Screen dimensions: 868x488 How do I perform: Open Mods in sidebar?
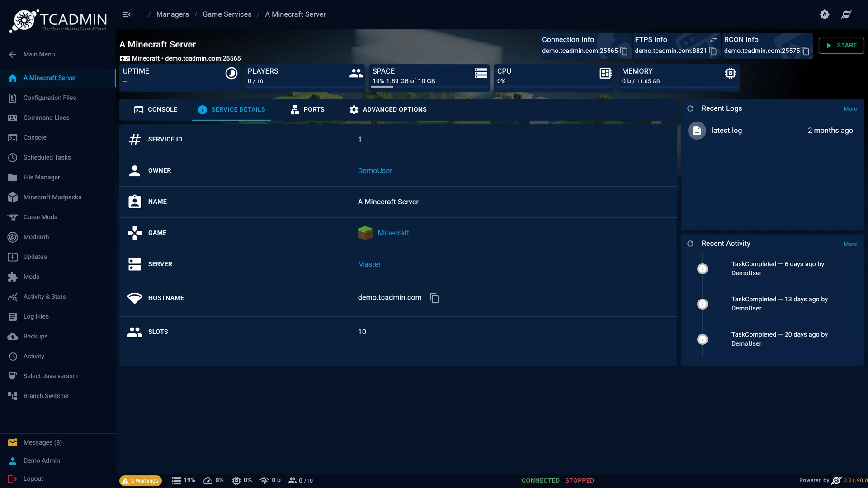coord(58,277)
